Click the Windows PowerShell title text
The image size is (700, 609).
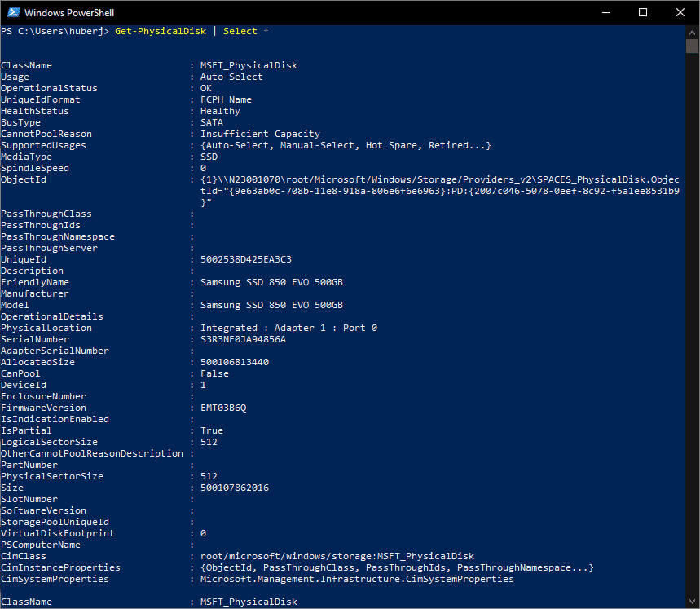pyautogui.click(x=69, y=13)
